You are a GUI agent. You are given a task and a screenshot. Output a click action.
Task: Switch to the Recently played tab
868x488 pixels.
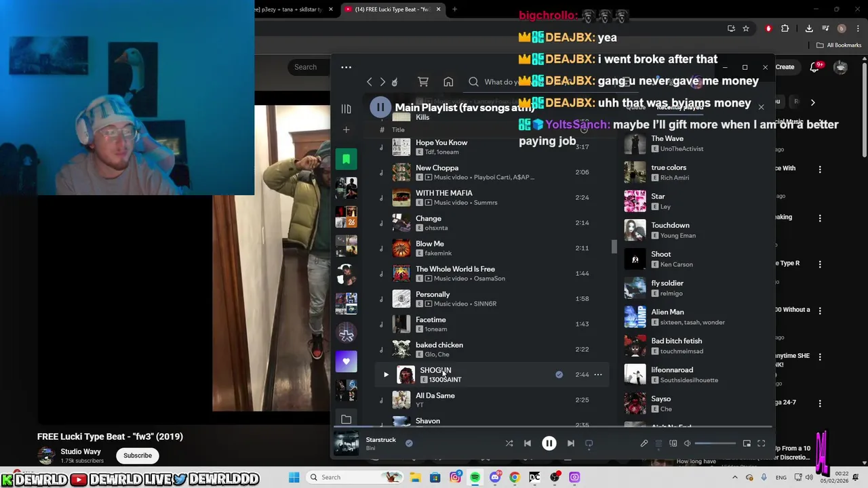coord(679,107)
